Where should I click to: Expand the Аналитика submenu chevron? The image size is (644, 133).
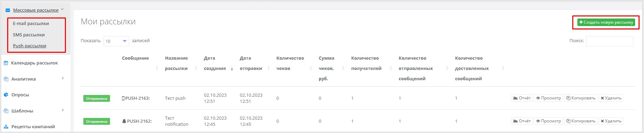pyautogui.click(x=63, y=78)
